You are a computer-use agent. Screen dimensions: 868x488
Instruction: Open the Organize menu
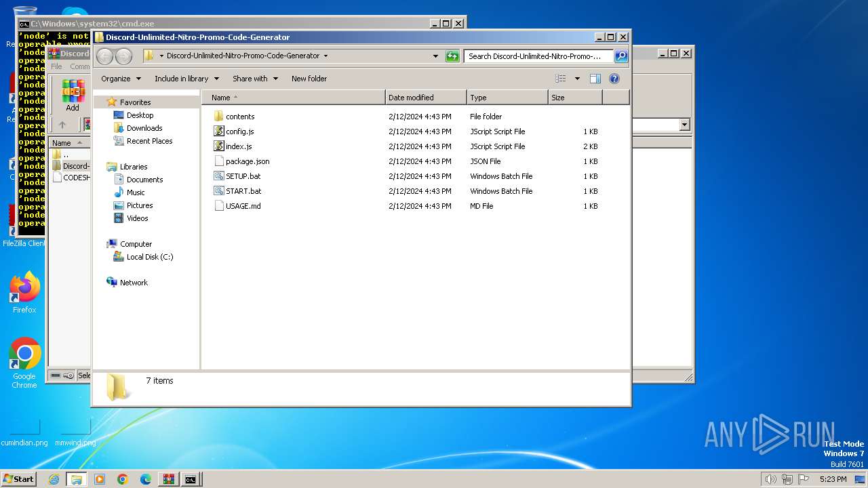coord(121,79)
